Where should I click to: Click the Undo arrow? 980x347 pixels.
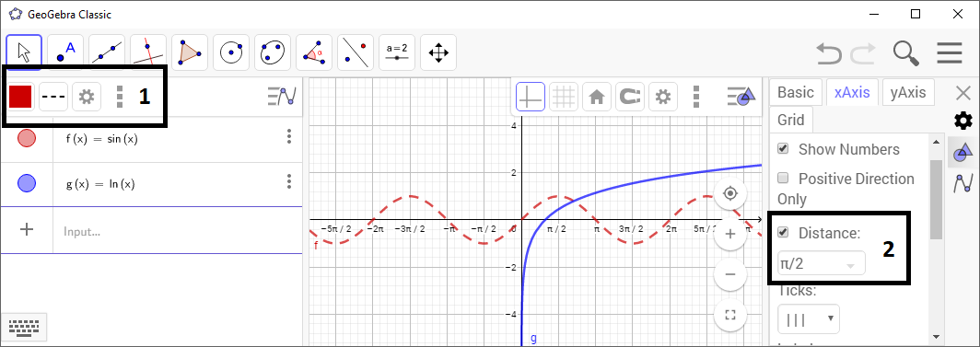(829, 53)
